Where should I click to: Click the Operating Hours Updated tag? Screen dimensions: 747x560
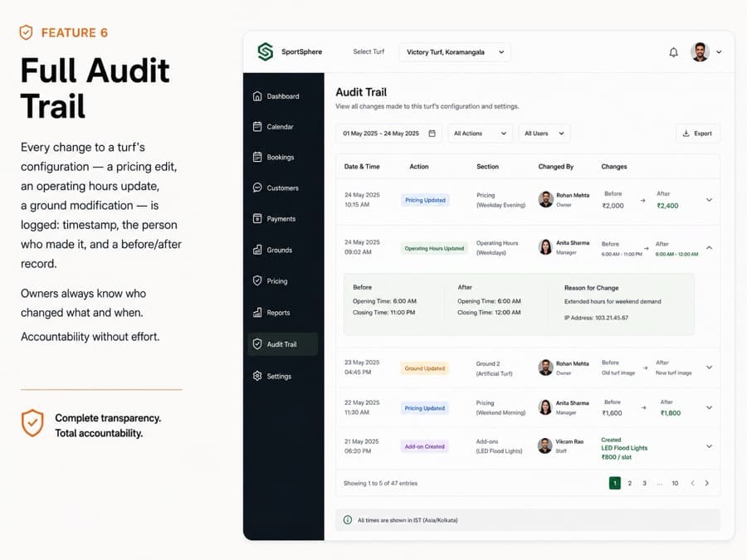[x=434, y=248]
